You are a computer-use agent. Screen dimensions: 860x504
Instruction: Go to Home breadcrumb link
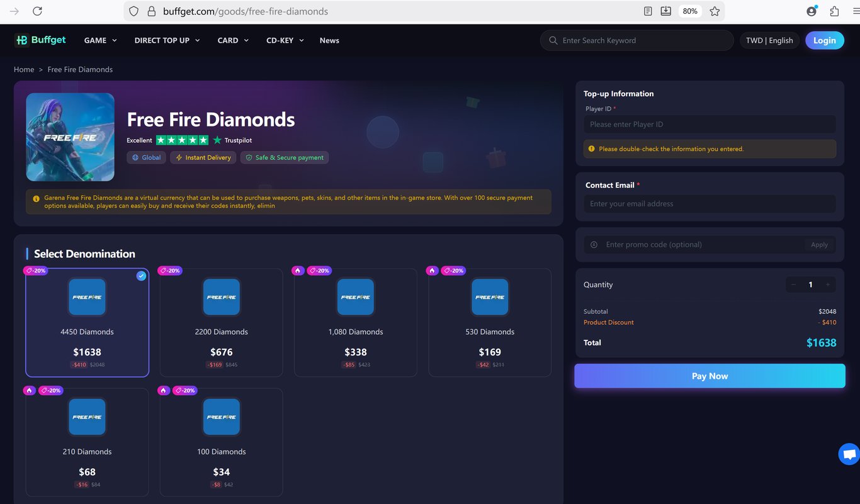click(x=24, y=69)
